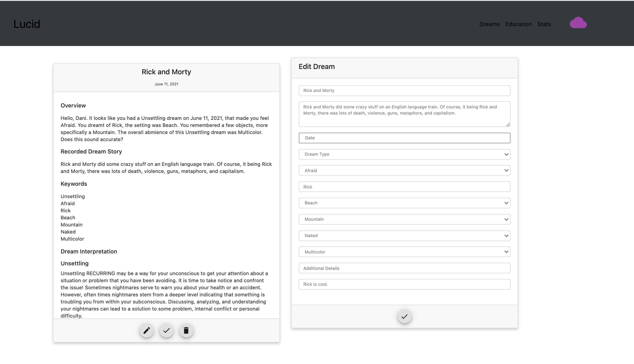
Task: Go to the Dreams nav item
Action: click(489, 24)
